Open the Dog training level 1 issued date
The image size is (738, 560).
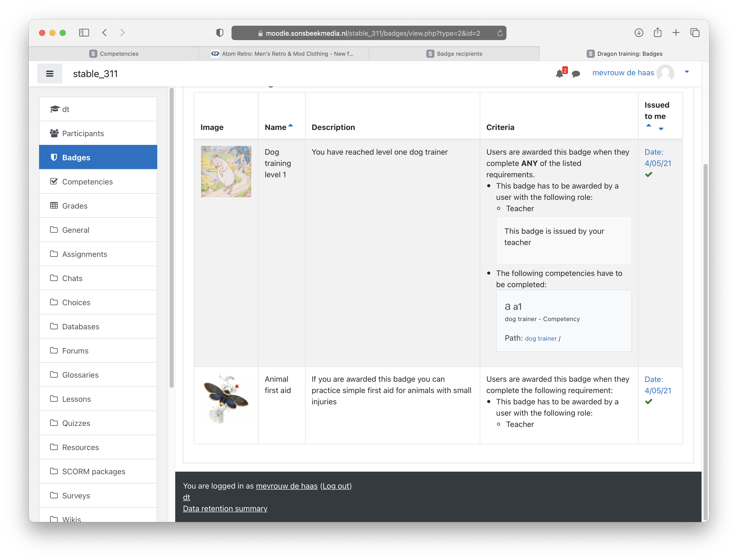click(x=658, y=157)
